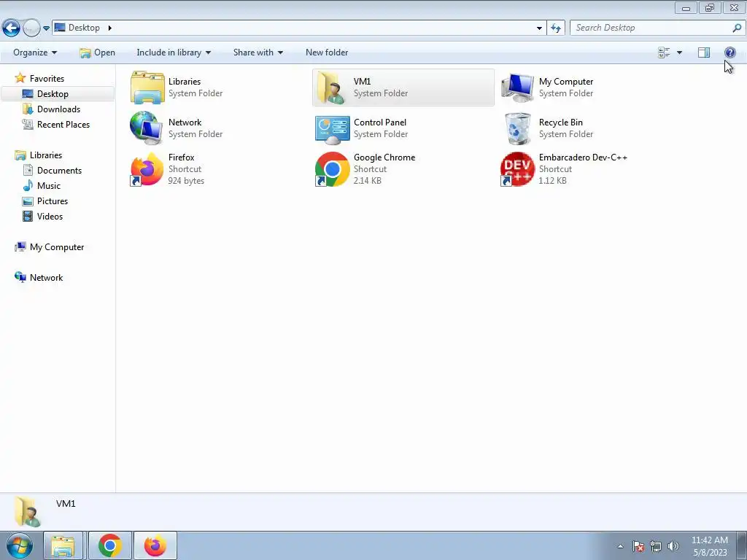Click the volume speaker tray icon

[673, 546]
